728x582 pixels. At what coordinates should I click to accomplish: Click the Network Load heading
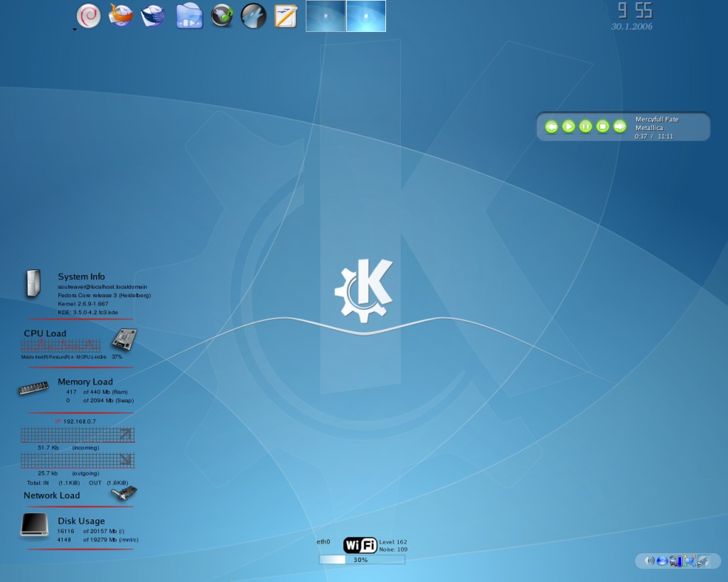(x=51, y=495)
